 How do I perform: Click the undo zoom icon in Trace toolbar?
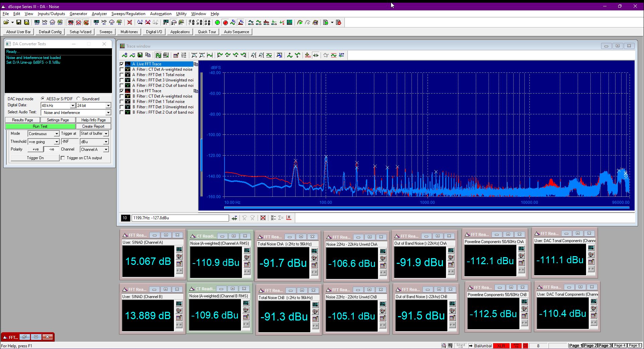(x=279, y=55)
